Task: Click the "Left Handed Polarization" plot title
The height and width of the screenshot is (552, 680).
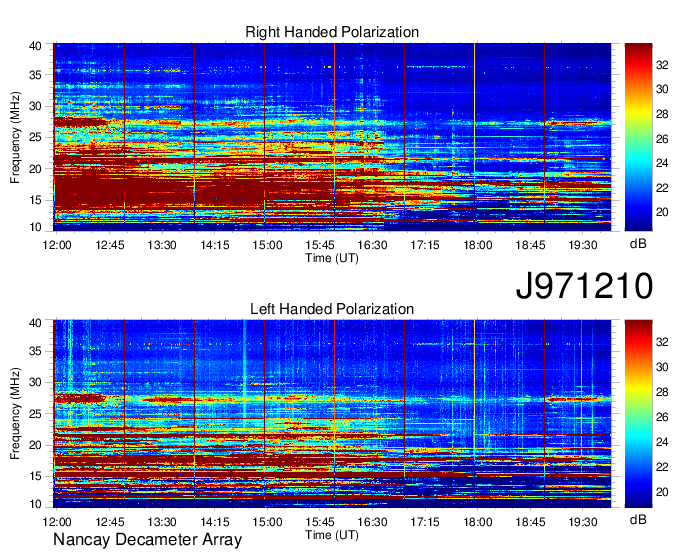Action: [x=332, y=309]
